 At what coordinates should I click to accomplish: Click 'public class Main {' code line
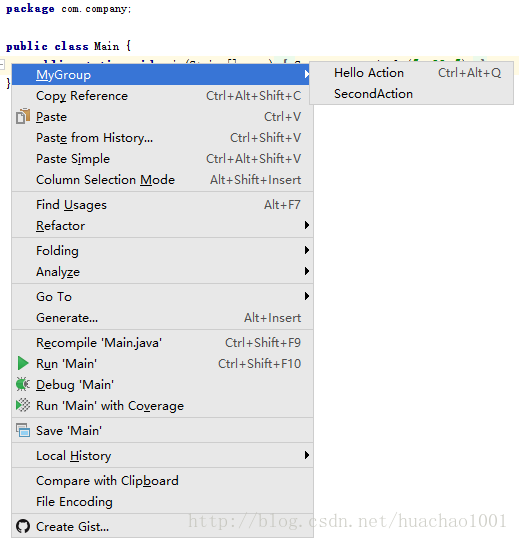pyautogui.click(x=69, y=46)
